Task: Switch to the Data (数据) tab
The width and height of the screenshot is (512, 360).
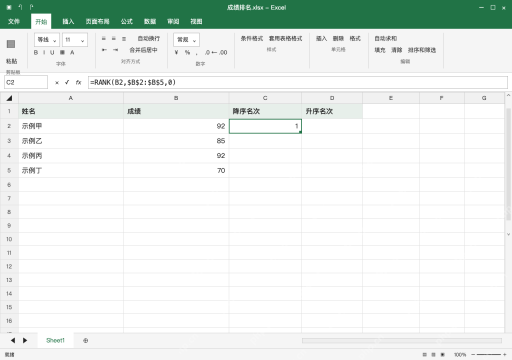Action: pyautogui.click(x=150, y=22)
